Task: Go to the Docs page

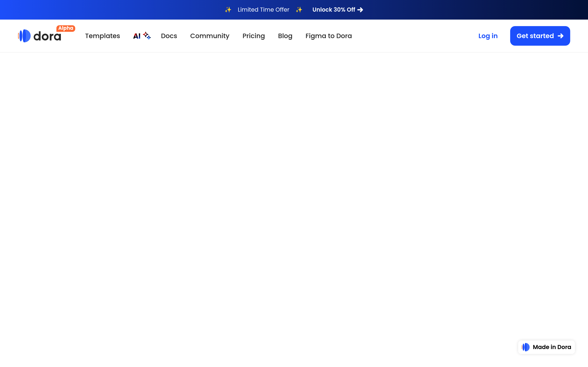Action: [169, 36]
